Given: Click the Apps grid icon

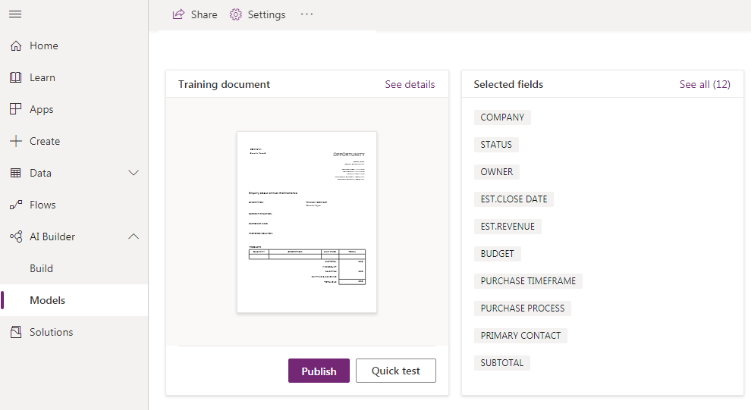Looking at the screenshot, I should pos(16,109).
